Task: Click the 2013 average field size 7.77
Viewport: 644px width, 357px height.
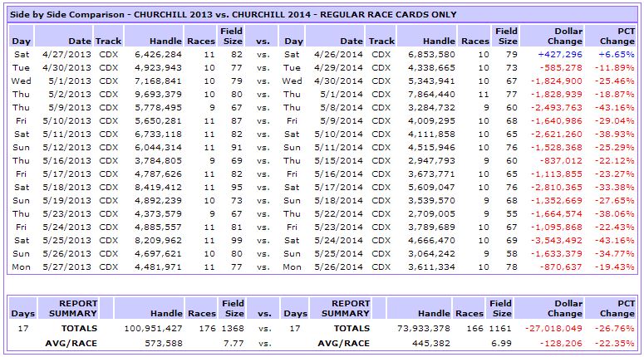Action: [x=234, y=343]
